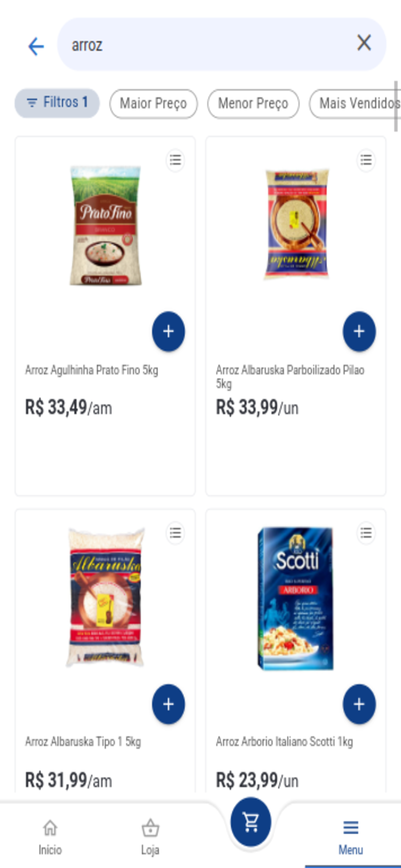Sort results by Menor Preço
Screen dimensions: 401x868
click(x=253, y=103)
